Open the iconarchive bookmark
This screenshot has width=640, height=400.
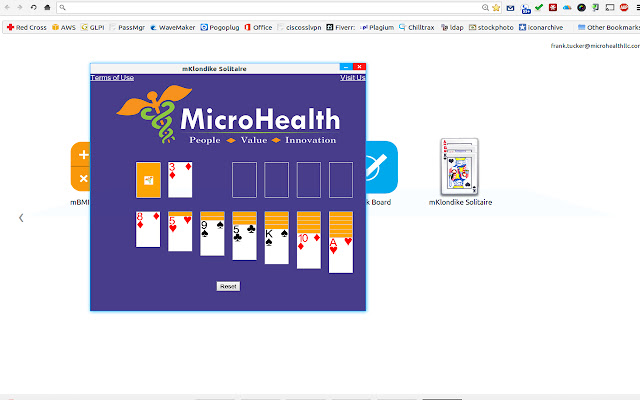pos(541,27)
